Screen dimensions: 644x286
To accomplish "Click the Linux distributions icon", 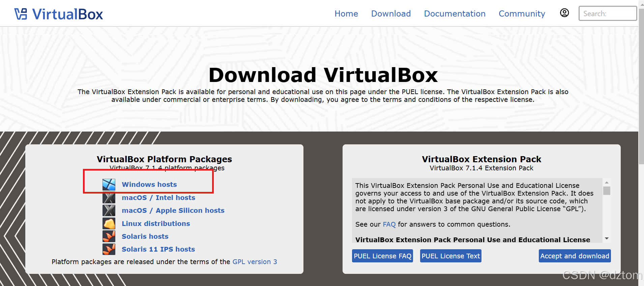I will pos(109,224).
